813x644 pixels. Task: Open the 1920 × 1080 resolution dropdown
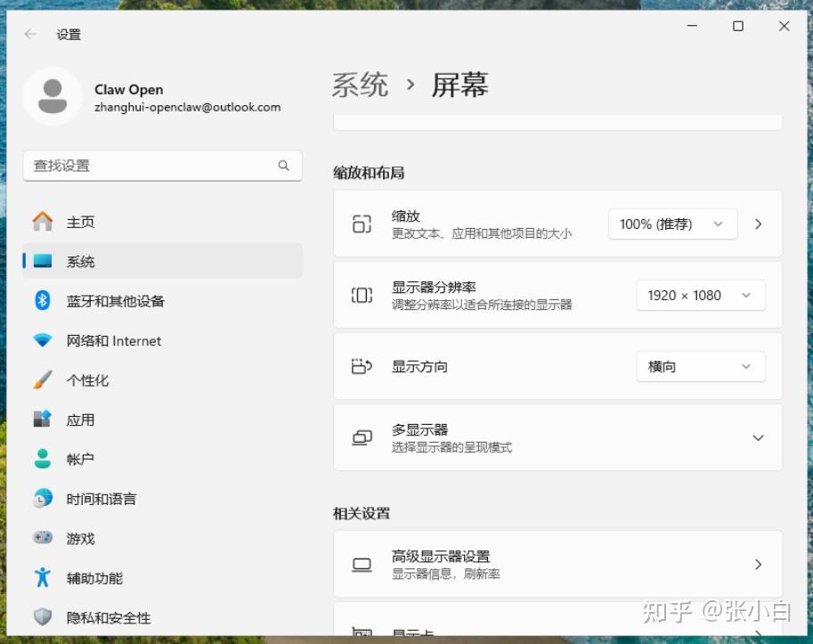pos(701,295)
